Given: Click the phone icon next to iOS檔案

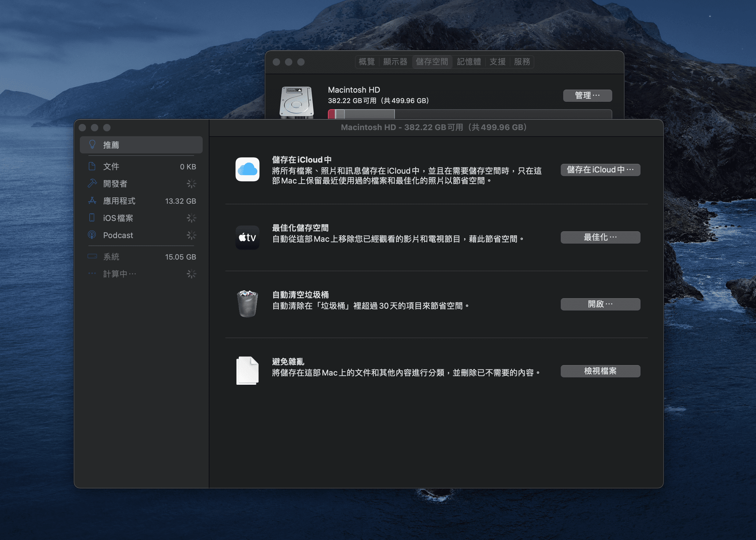Looking at the screenshot, I should 92,218.
